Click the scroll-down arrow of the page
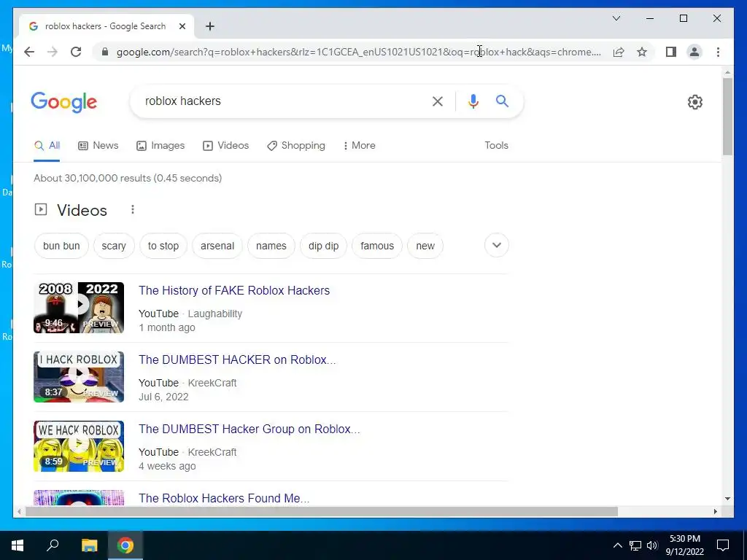Screen dimensions: 747x560 727,499
